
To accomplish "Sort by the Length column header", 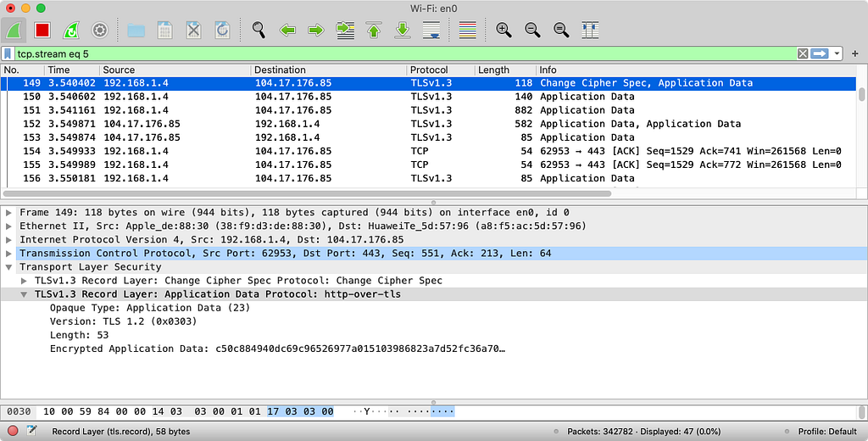I will [x=505, y=70].
